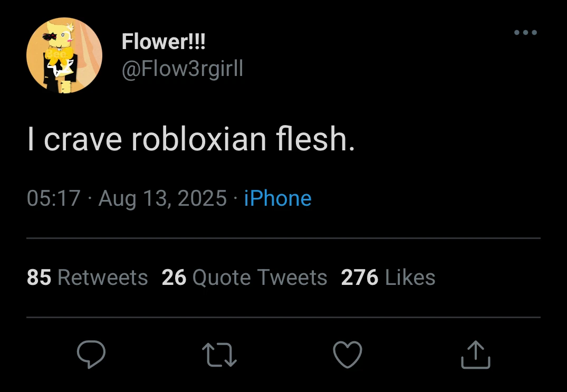Image resolution: width=567 pixels, height=392 pixels.
Task: Select the Aug 13, 2025 date
Action: (162, 198)
